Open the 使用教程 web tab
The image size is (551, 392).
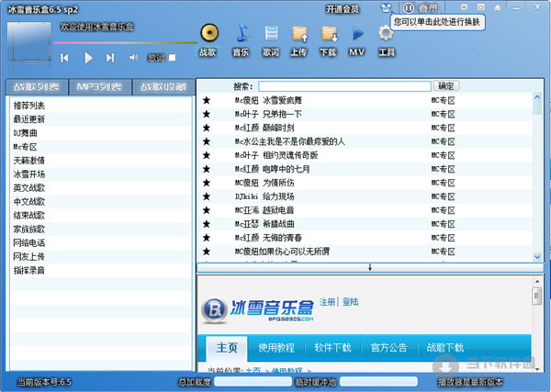pyautogui.click(x=276, y=348)
